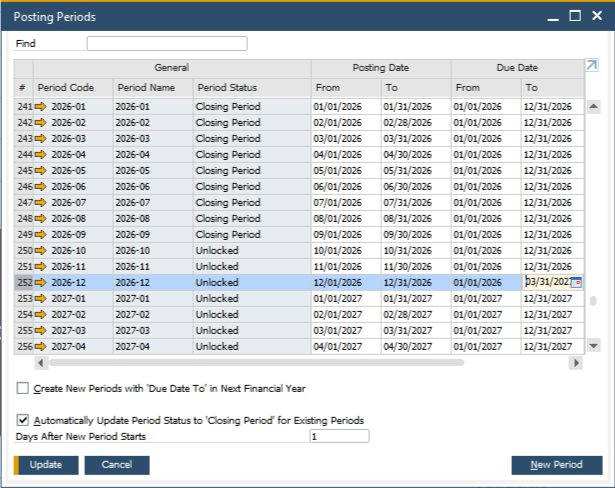Open link arrow for period 2026-12
615x488 pixels.
40,282
